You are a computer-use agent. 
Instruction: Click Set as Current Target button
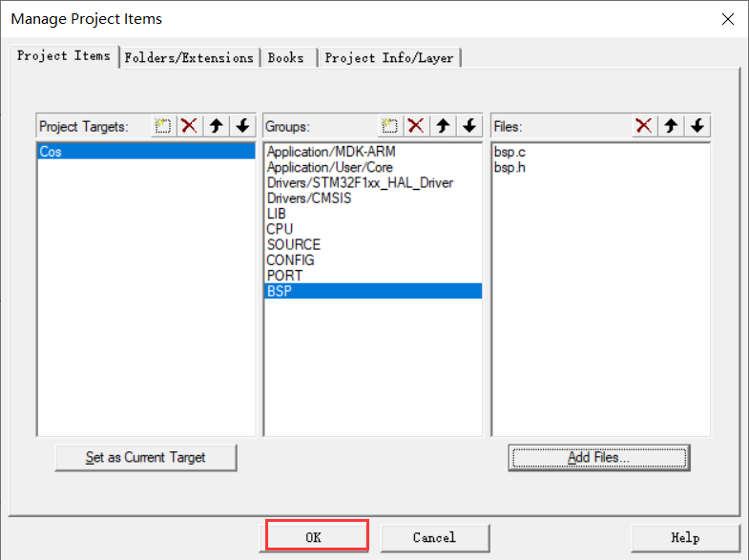tap(146, 457)
